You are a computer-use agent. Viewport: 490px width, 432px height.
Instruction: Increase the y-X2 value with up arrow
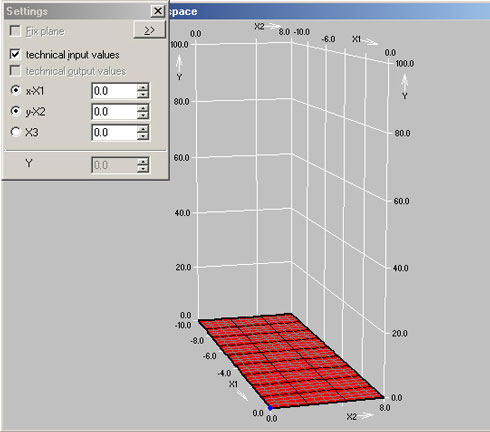click(143, 108)
